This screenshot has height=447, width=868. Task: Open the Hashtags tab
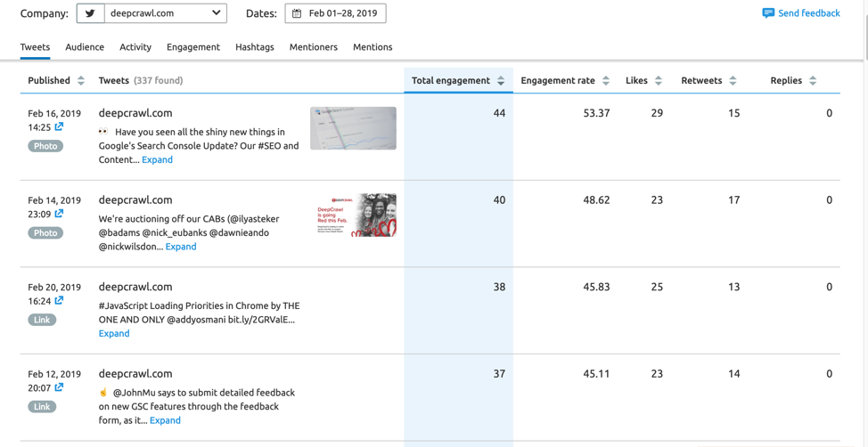[255, 47]
